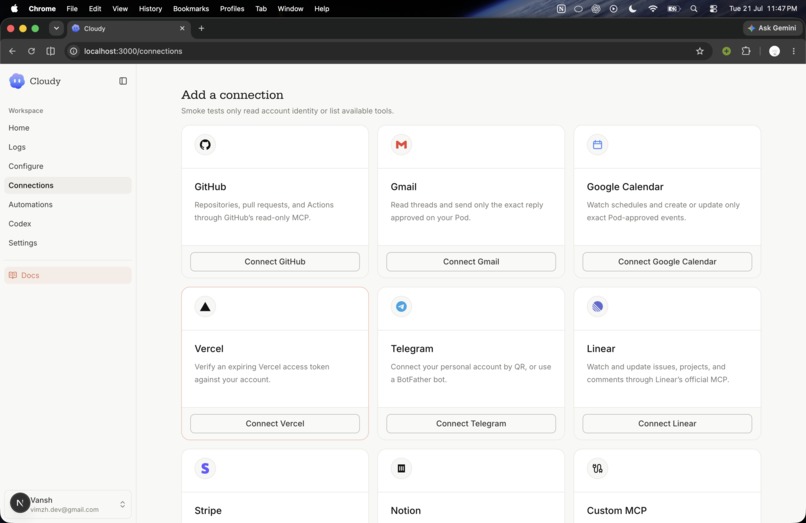
Task: Click the N user avatar
Action: pyautogui.click(x=20, y=503)
